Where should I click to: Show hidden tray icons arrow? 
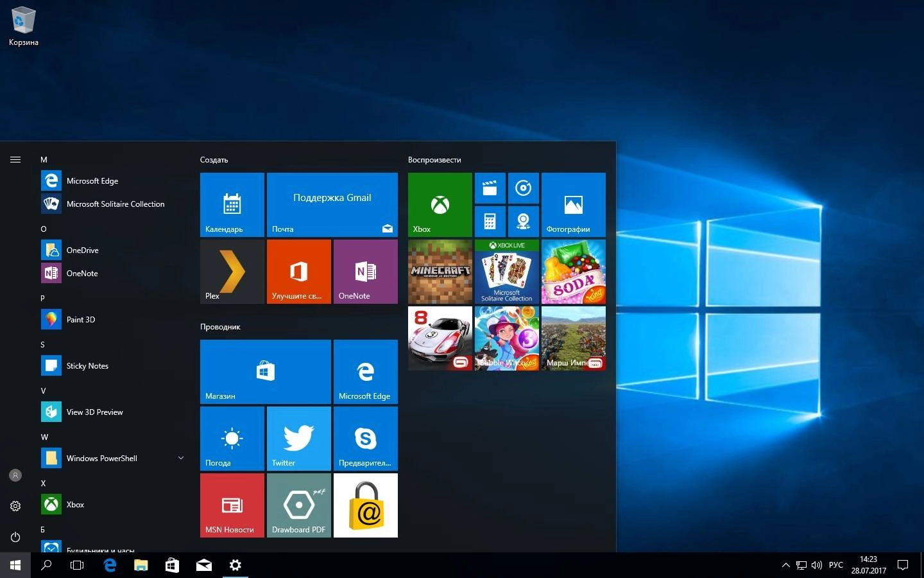(785, 565)
